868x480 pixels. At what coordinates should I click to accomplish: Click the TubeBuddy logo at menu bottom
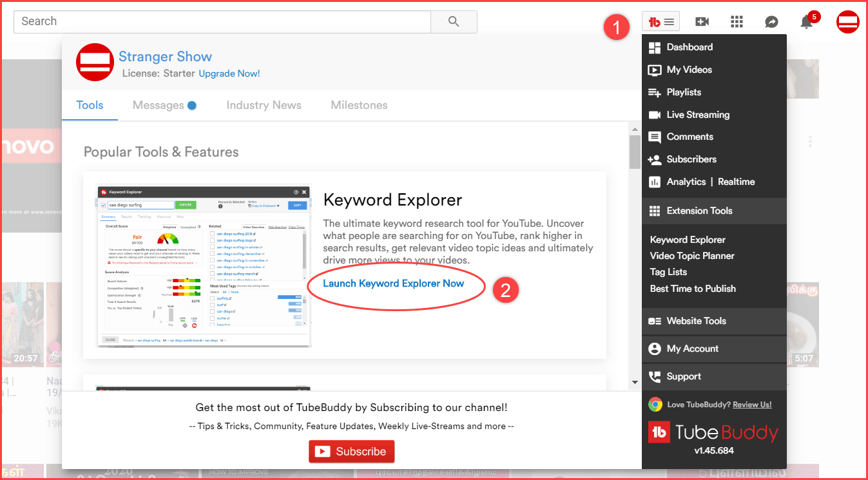tap(713, 432)
